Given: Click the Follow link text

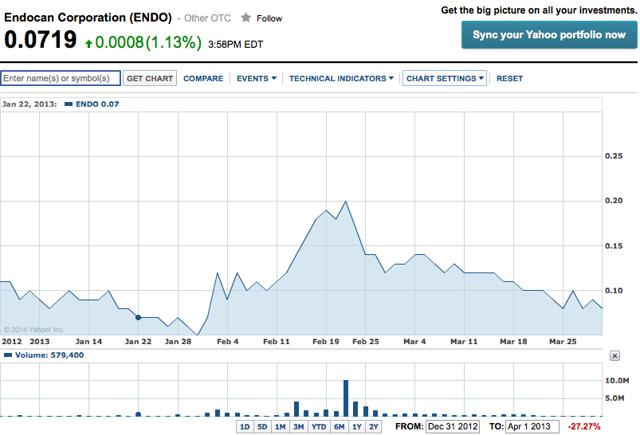Looking at the screenshot, I should coord(269,18).
